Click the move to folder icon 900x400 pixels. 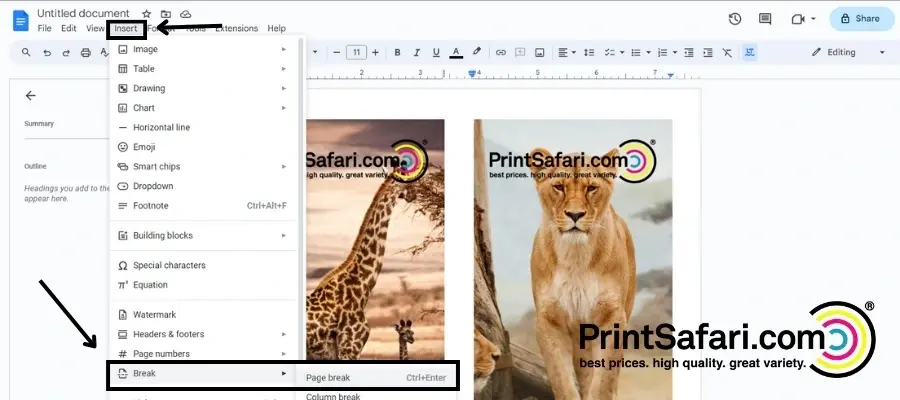pyautogui.click(x=166, y=14)
